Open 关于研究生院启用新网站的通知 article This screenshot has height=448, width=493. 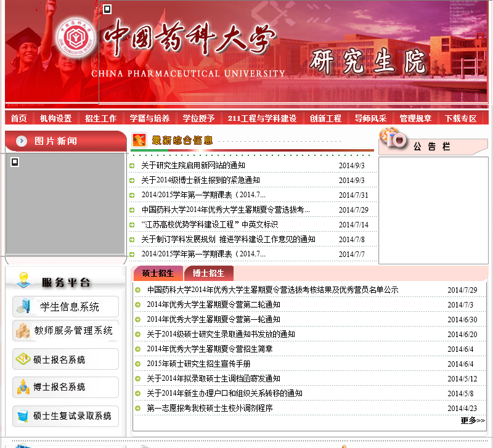193,165
